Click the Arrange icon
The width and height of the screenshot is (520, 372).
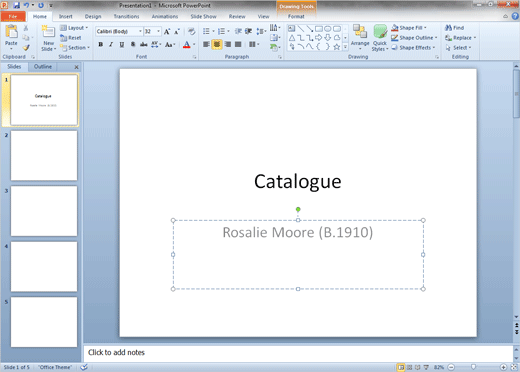coord(360,32)
